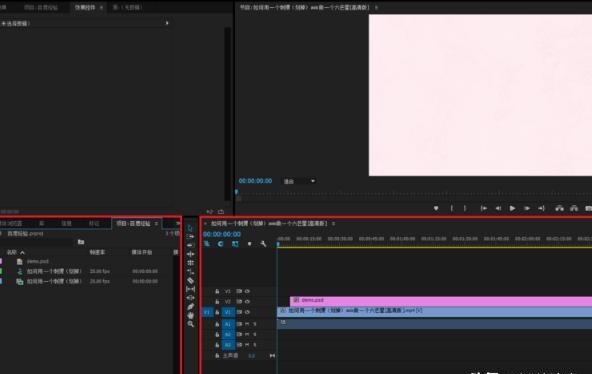Image resolution: width=592 pixels, height=374 pixels.
Task: Expand the arrow in the Effect Controls header
Action: point(167,23)
